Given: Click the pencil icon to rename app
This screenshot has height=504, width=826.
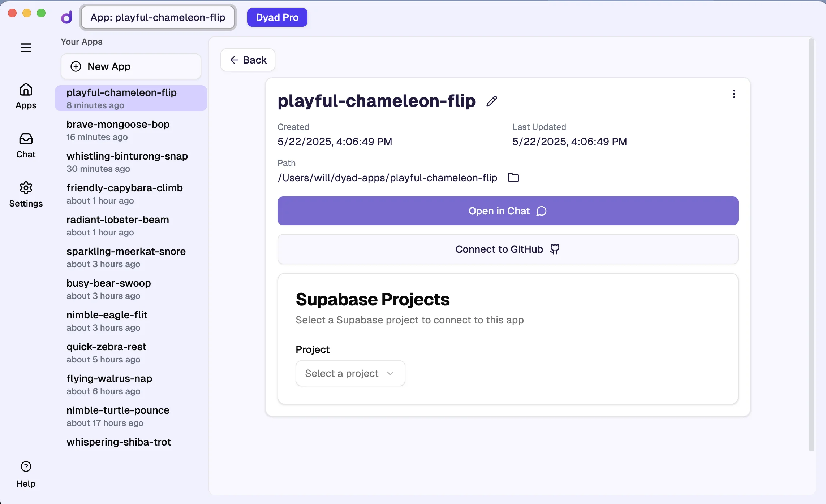Looking at the screenshot, I should coord(491,101).
